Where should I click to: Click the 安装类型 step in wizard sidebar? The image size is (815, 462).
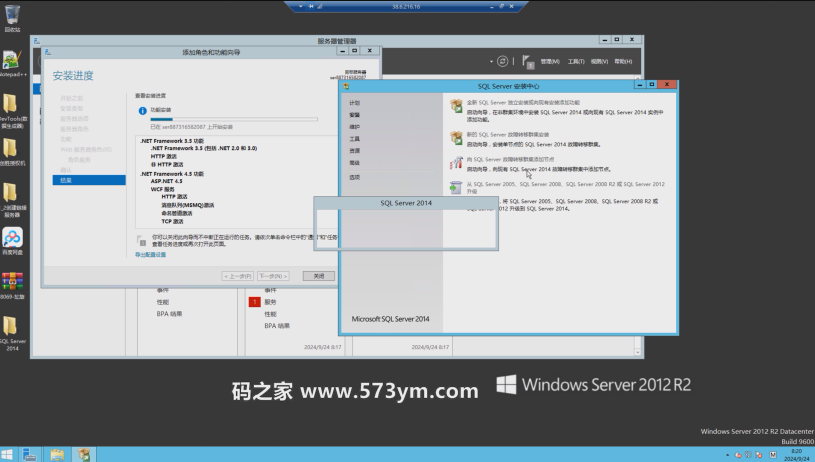(71, 109)
